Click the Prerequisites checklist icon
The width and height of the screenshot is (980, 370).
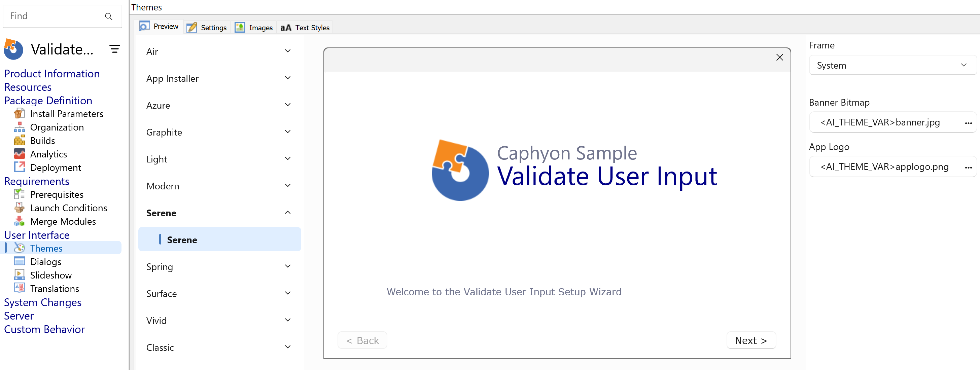(20, 194)
